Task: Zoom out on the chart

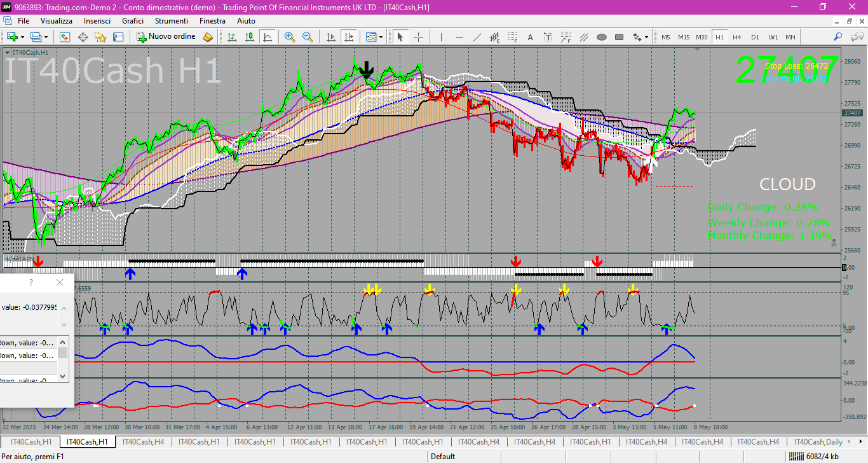Action: click(x=308, y=37)
